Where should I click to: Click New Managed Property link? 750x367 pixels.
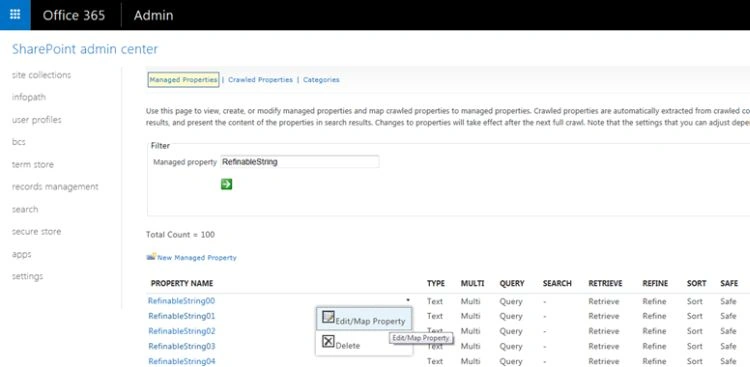pyautogui.click(x=197, y=257)
